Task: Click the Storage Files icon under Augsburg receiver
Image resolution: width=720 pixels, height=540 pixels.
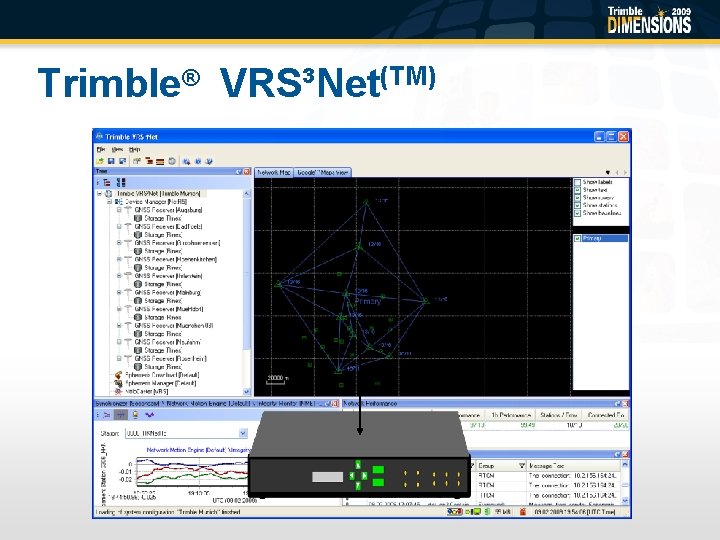Action: coord(138,218)
